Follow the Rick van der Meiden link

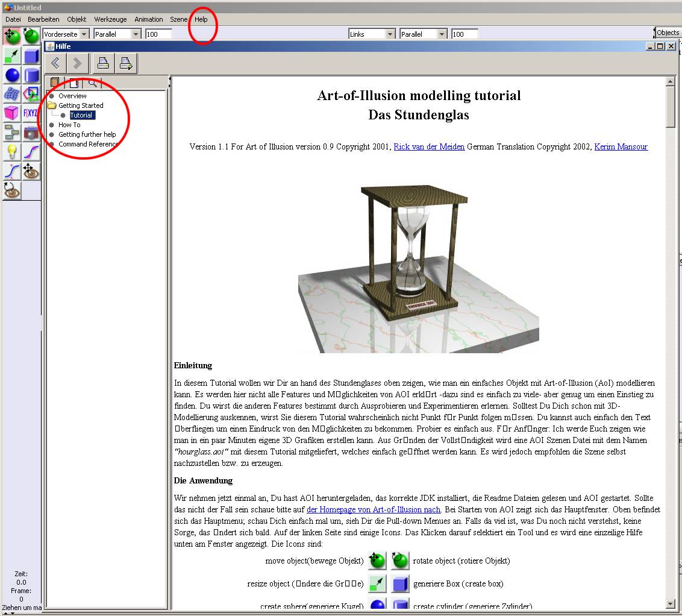coord(429,146)
